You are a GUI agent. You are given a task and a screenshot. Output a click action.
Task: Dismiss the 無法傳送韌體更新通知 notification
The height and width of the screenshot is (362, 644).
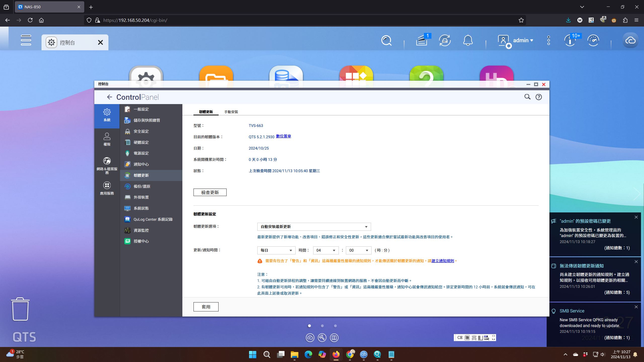pyautogui.click(x=636, y=262)
